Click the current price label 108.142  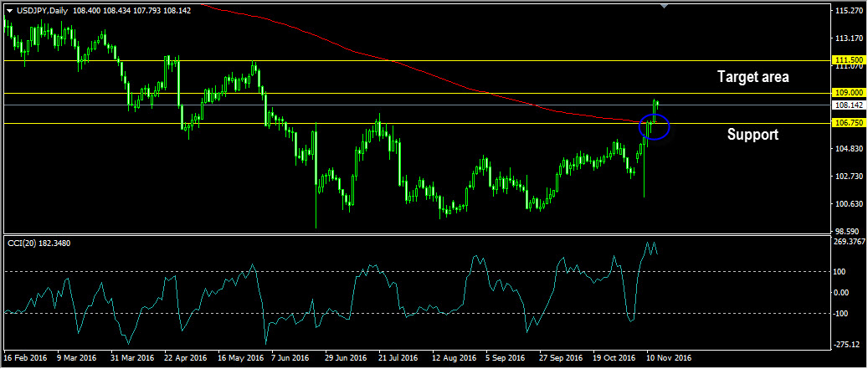(x=850, y=105)
